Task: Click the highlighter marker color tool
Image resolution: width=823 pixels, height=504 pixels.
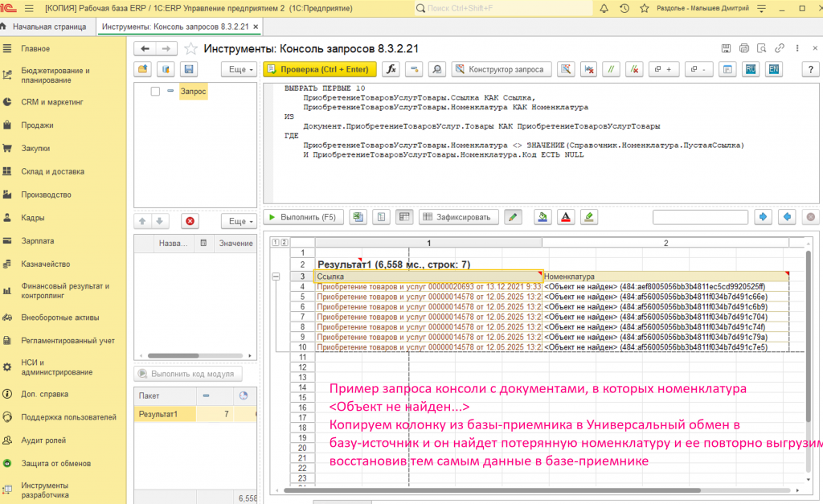Action: click(589, 217)
